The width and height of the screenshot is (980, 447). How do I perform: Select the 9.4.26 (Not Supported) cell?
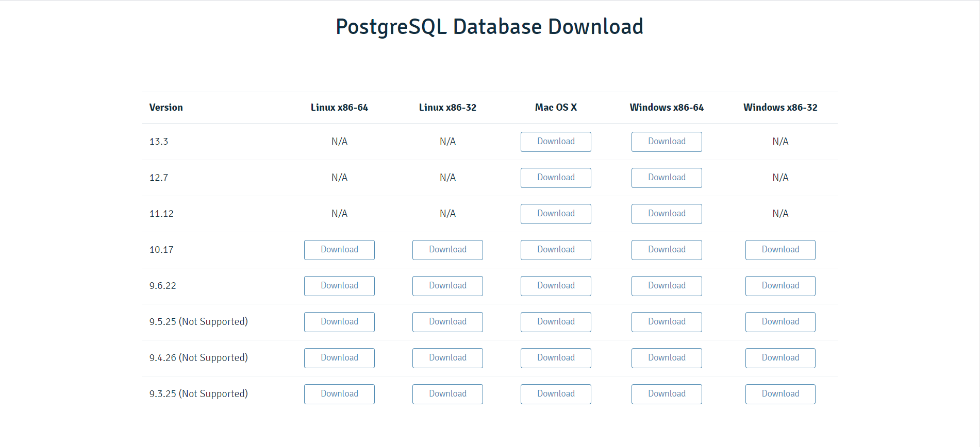pyautogui.click(x=198, y=358)
